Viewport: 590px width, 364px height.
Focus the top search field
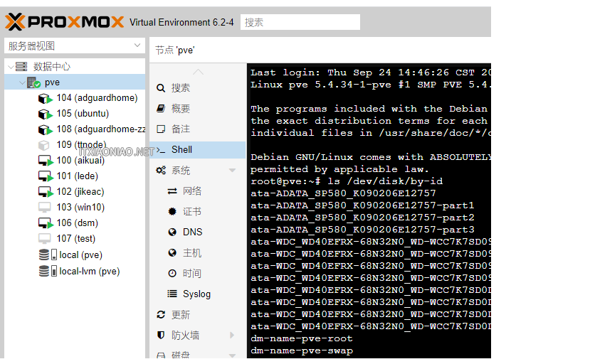(x=300, y=22)
